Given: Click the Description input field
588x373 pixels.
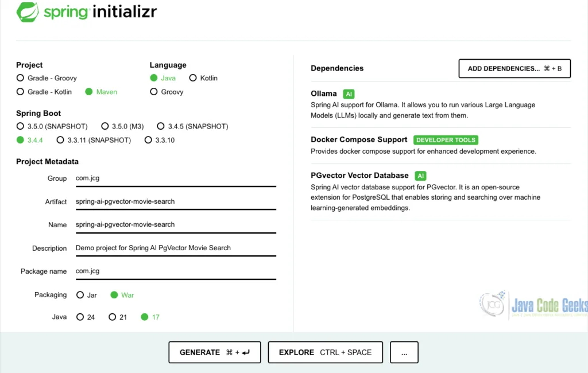Looking at the screenshot, I should [176, 248].
